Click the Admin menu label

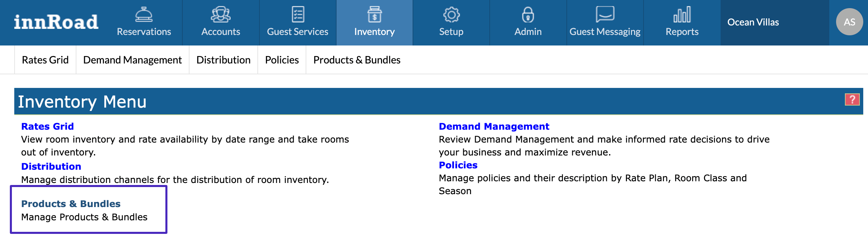[x=528, y=32]
